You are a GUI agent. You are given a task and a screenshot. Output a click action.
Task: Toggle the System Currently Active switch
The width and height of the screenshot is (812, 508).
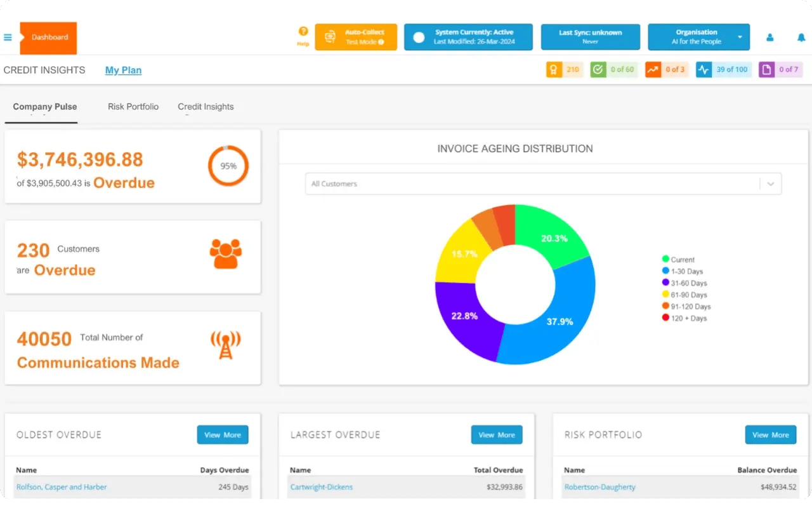click(419, 37)
